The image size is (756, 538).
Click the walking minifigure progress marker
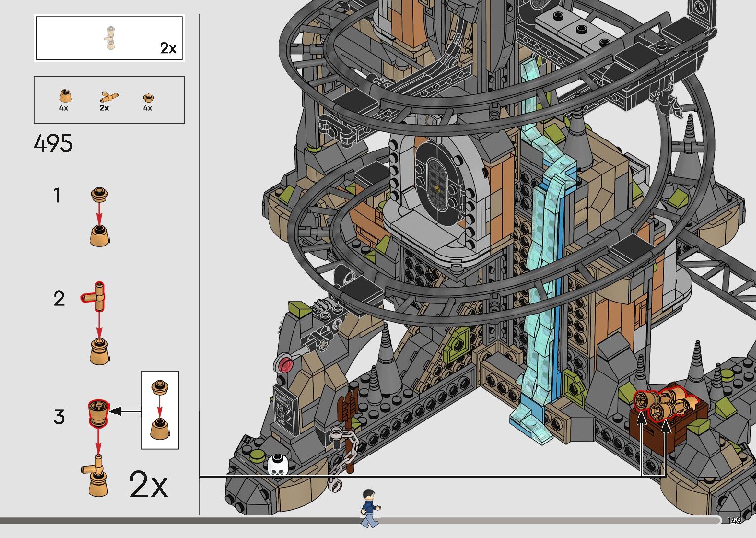(x=369, y=507)
